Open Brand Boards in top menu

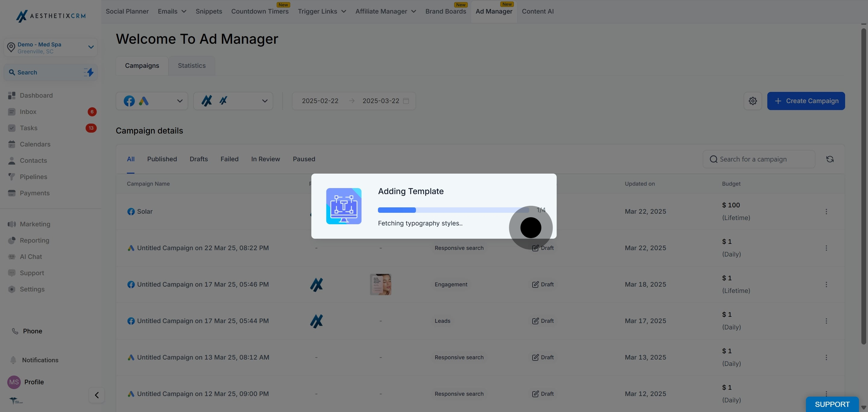click(446, 11)
